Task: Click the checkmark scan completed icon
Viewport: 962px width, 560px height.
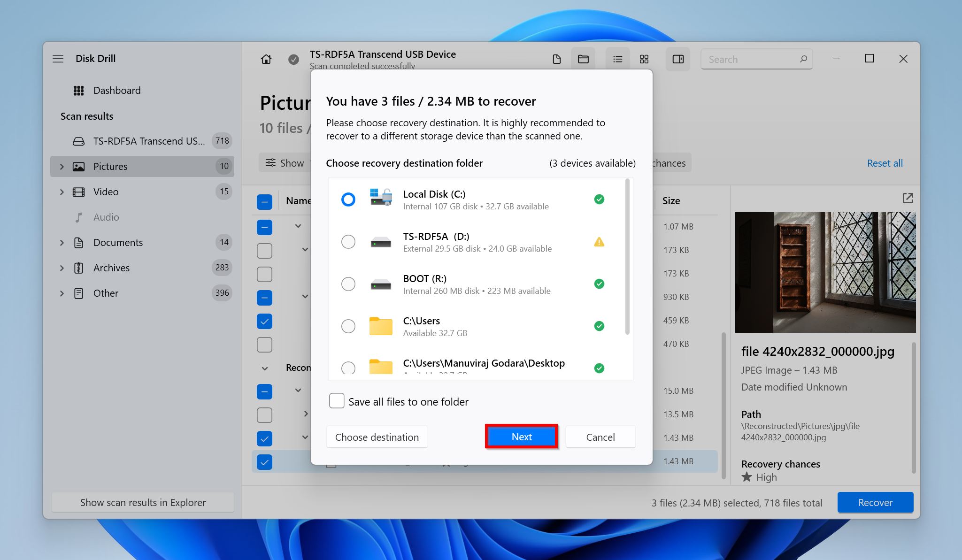Action: tap(293, 59)
